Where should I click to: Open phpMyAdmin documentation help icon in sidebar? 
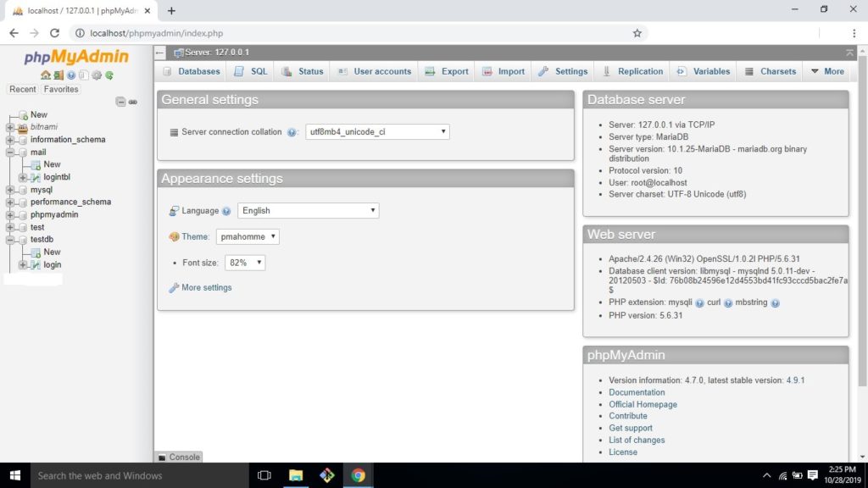pyautogui.click(x=71, y=75)
